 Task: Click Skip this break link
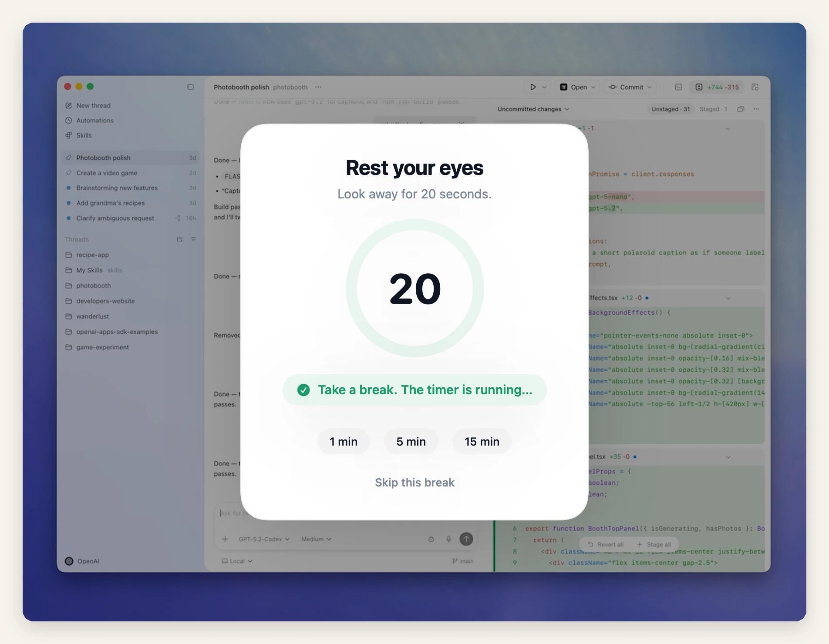[414, 482]
